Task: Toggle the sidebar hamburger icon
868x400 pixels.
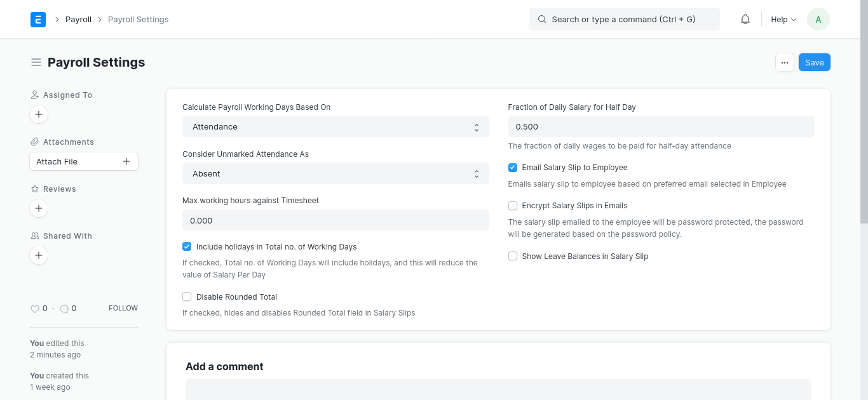Action: 36,62
